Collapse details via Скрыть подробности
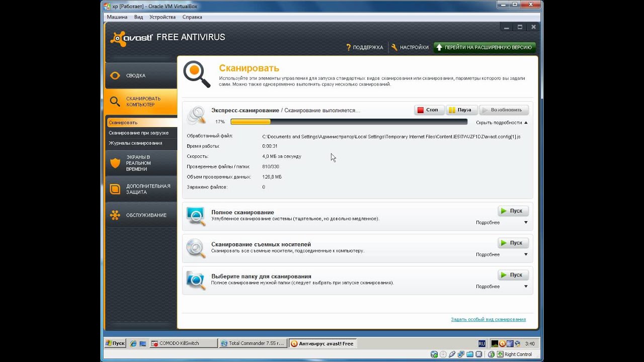 coord(502,122)
